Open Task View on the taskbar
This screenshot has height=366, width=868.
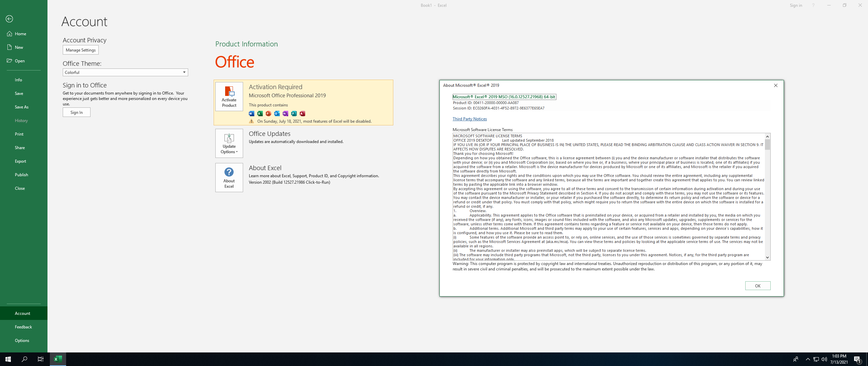tap(41, 359)
